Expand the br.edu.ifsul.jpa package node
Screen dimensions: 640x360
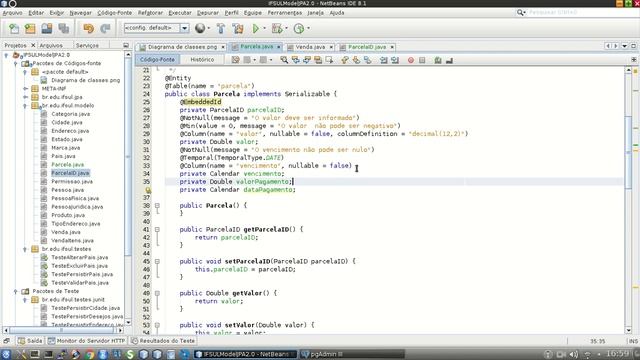coord(25,97)
